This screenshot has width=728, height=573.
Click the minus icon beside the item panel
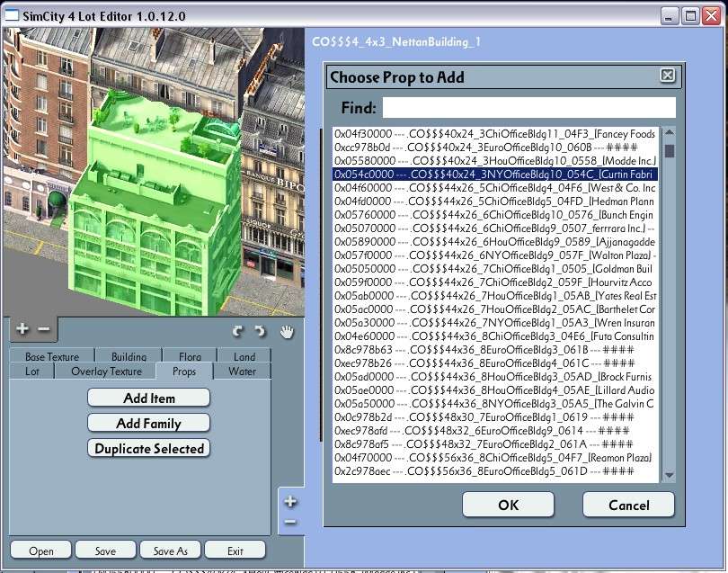290,523
